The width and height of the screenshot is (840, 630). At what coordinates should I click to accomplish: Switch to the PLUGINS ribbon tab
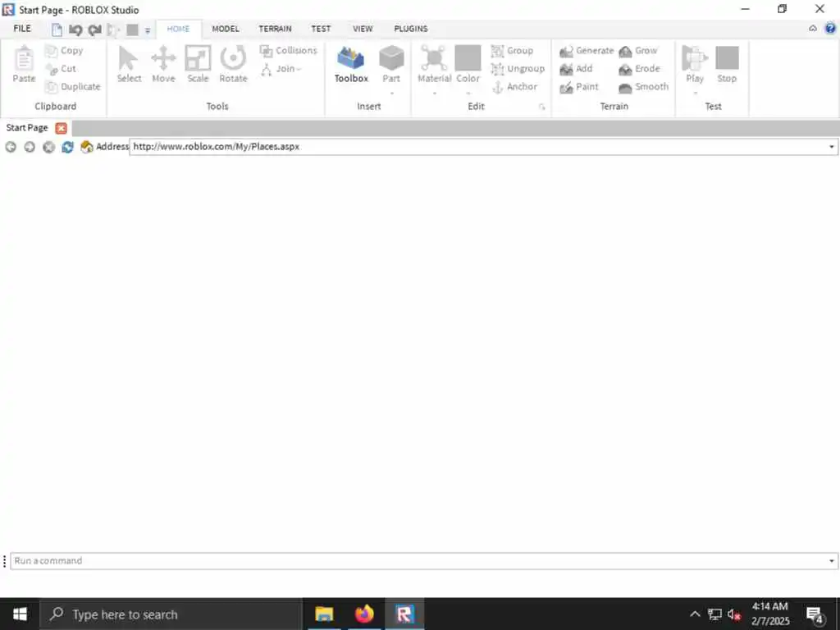[x=411, y=29]
